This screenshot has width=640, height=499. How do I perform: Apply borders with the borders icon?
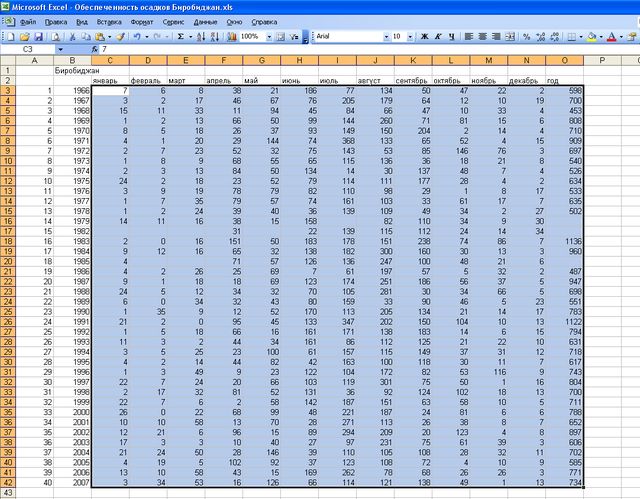pyautogui.click(x=572, y=37)
